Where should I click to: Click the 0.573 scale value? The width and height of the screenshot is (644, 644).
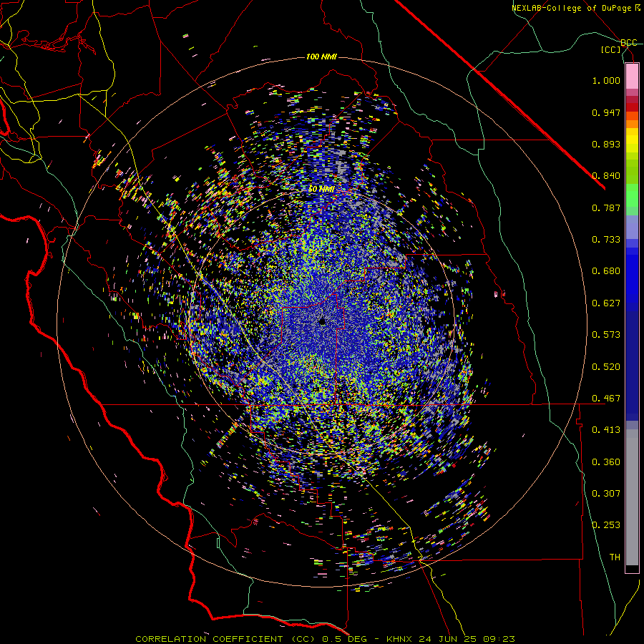pos(606,335)
